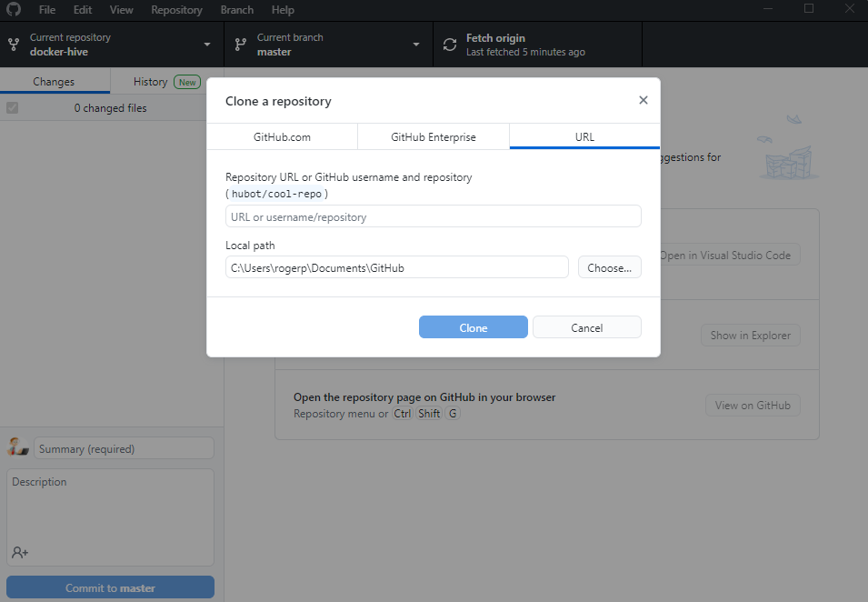This screenshot has height=602, width=868.
Task: Open the Branch menu
Action: point(237,10)
